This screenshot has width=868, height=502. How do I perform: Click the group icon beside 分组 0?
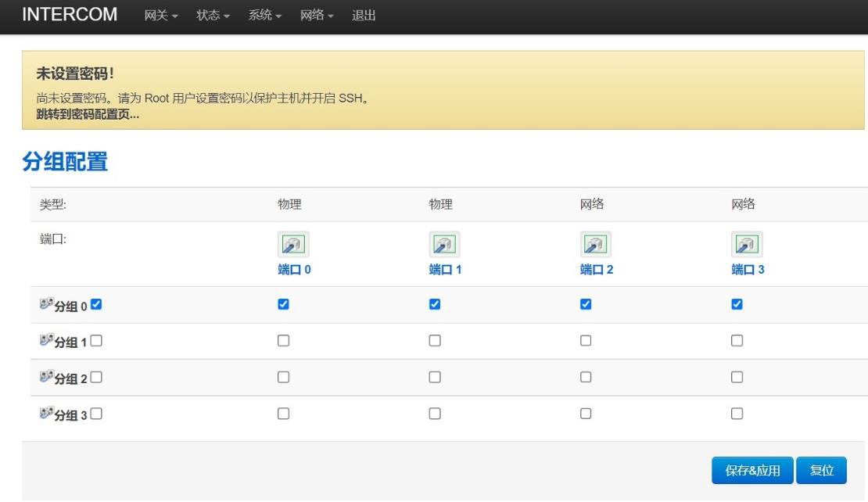pos(45,304)
